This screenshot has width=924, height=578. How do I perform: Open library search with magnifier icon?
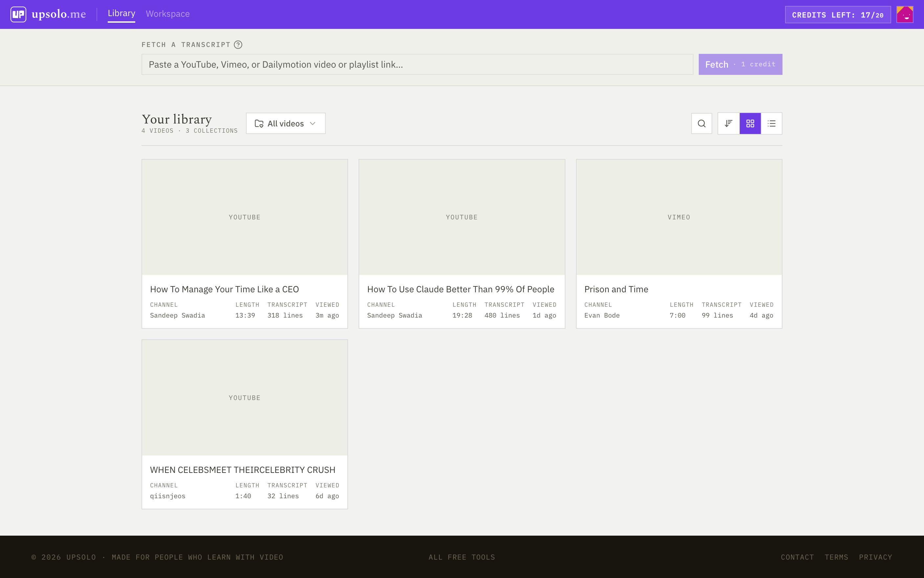pos(702,123)
